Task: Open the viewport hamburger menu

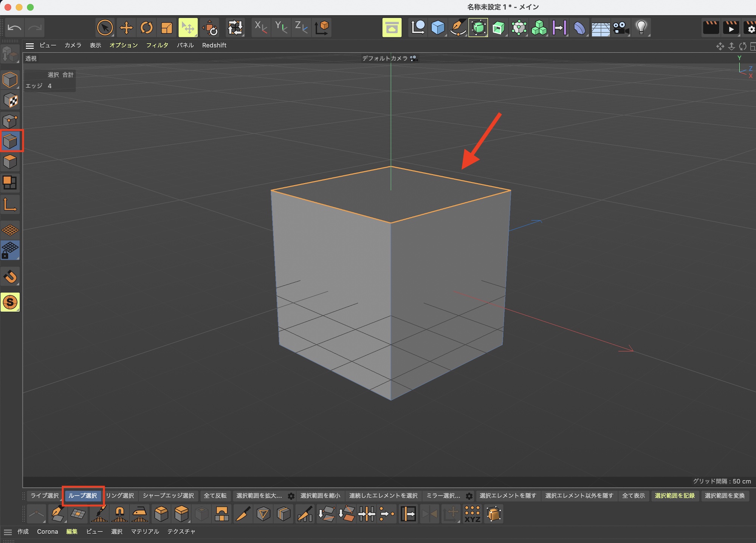Action: coord(30,46)
